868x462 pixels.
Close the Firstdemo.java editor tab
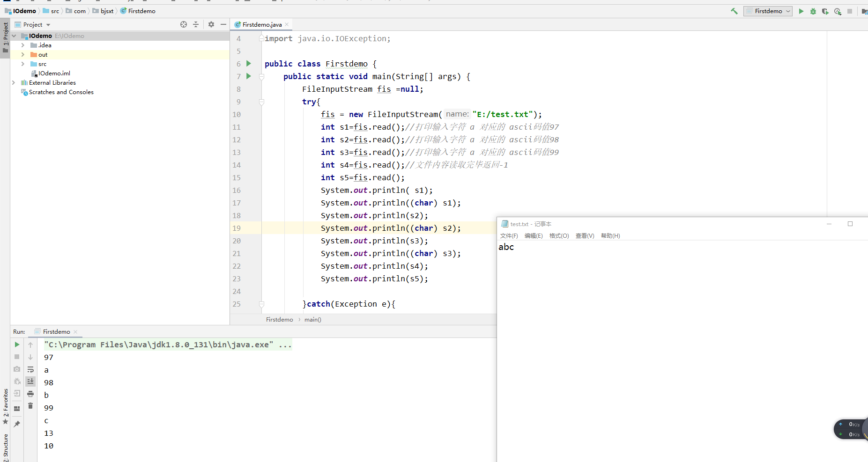[x=287, y=24]
